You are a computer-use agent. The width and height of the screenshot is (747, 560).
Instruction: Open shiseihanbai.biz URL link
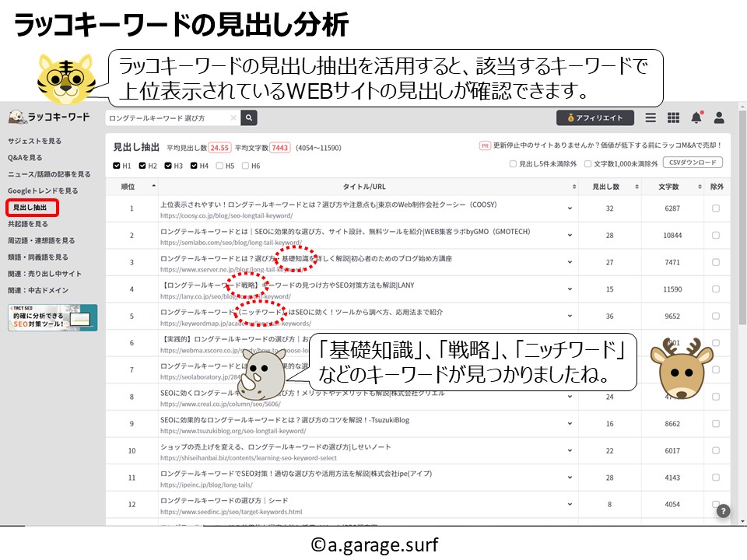[x=248, y=457]
